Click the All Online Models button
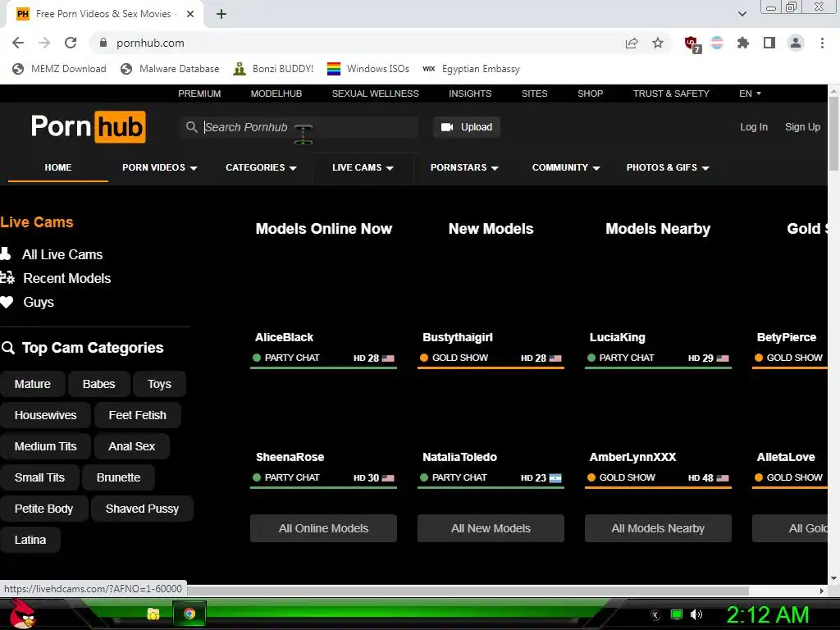The width and height of the screenshot is (840, 630). [323, 528]
